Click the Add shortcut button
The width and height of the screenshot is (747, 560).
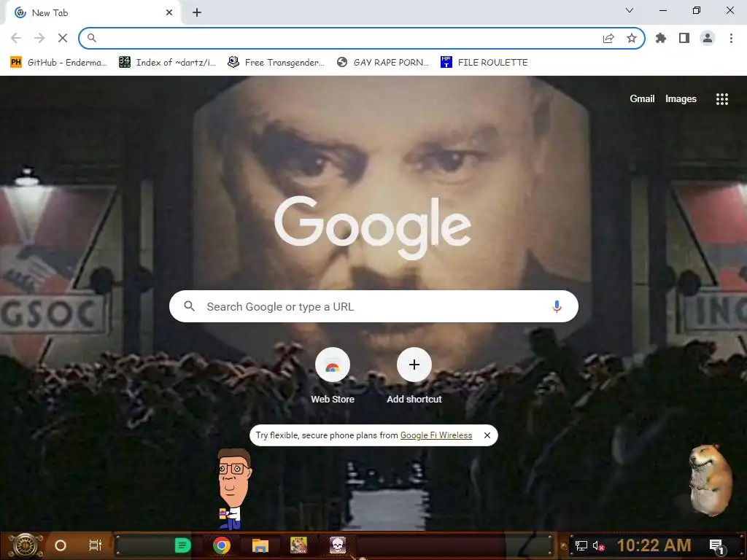pyautogui.click(x=414, y=376)
